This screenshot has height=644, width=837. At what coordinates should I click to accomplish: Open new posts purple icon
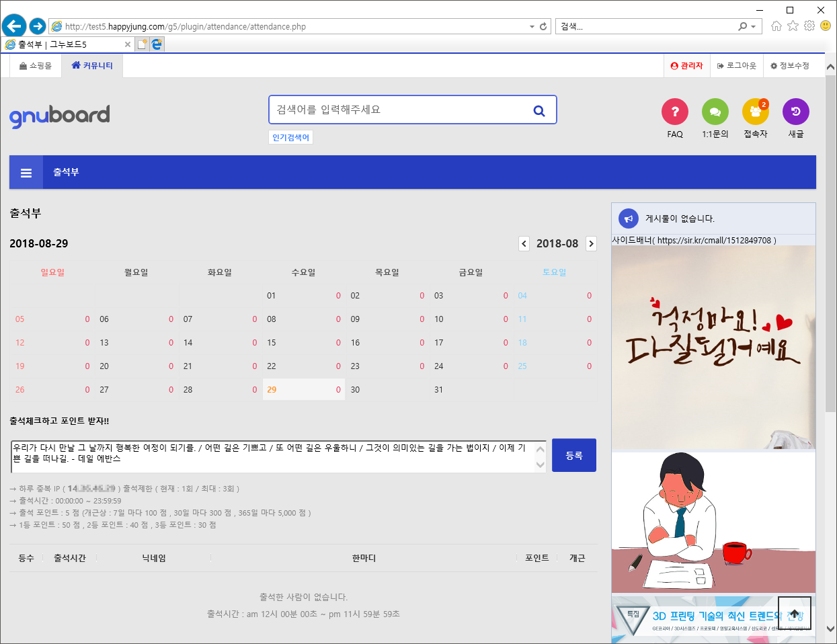click(795, 112)
